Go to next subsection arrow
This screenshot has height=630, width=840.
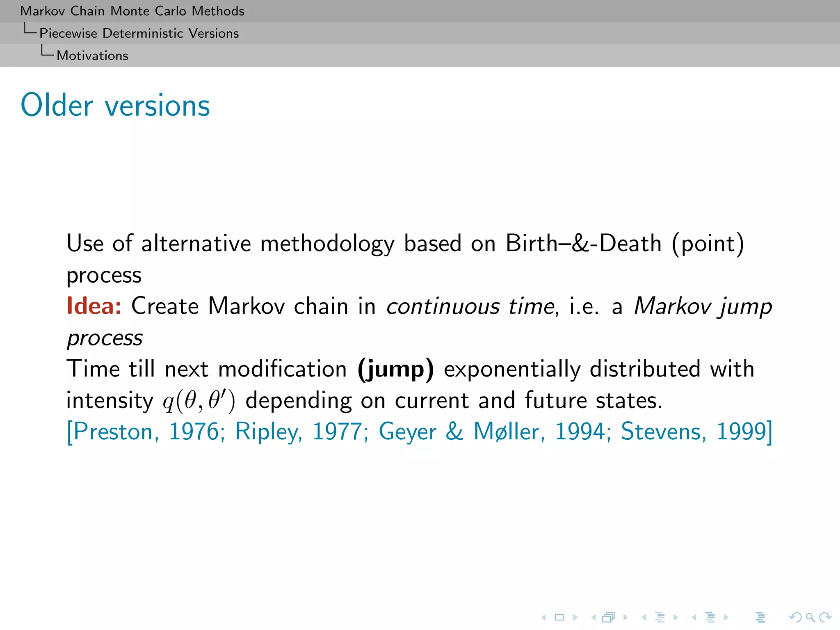click(676, 617)
